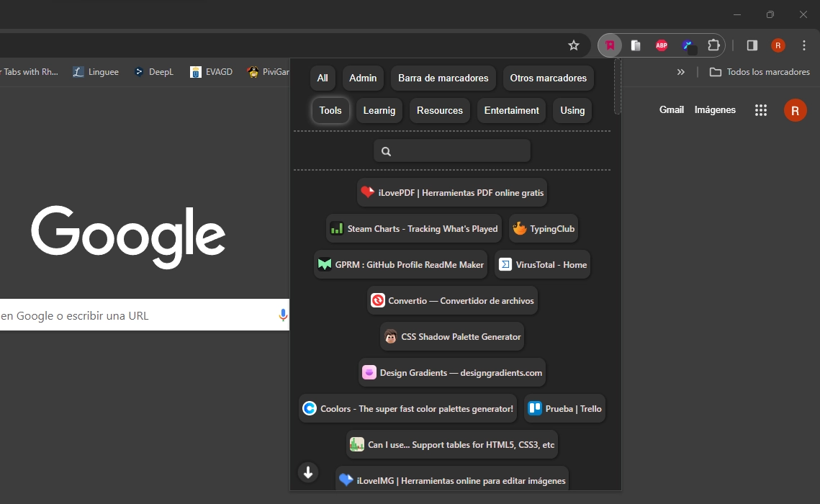Select the Resources category tab
The width and height of the screenshot is (820, 504).
pos(440,110)
